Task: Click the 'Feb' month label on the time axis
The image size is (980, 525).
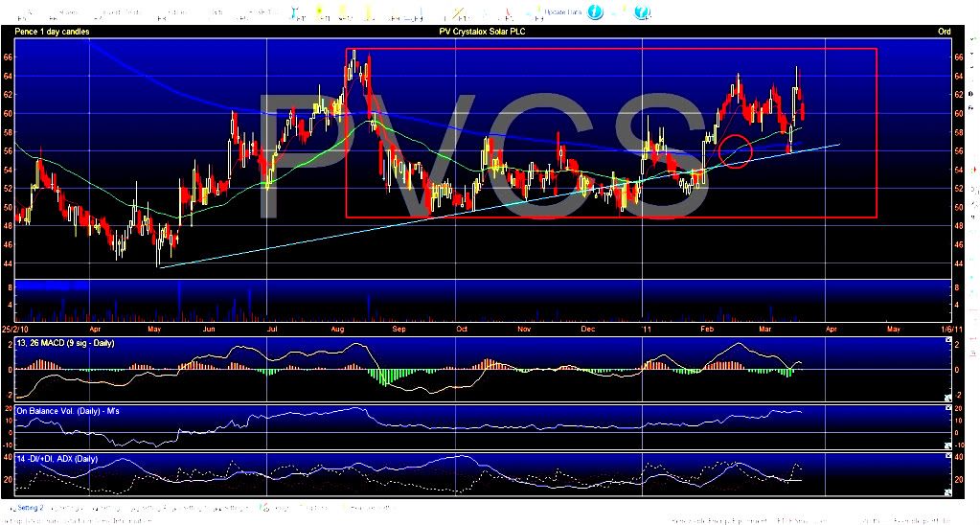Action: click(x=708, y=329)
